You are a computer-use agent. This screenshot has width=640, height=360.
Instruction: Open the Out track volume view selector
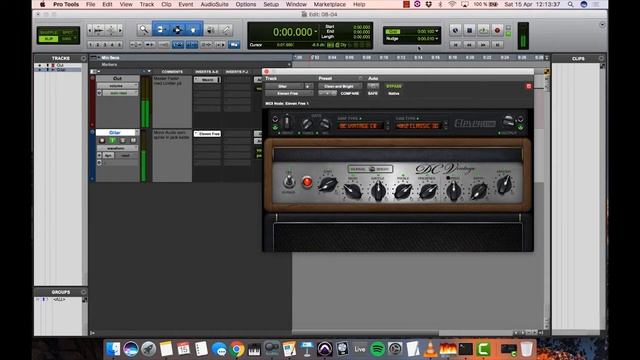point(118,86)
